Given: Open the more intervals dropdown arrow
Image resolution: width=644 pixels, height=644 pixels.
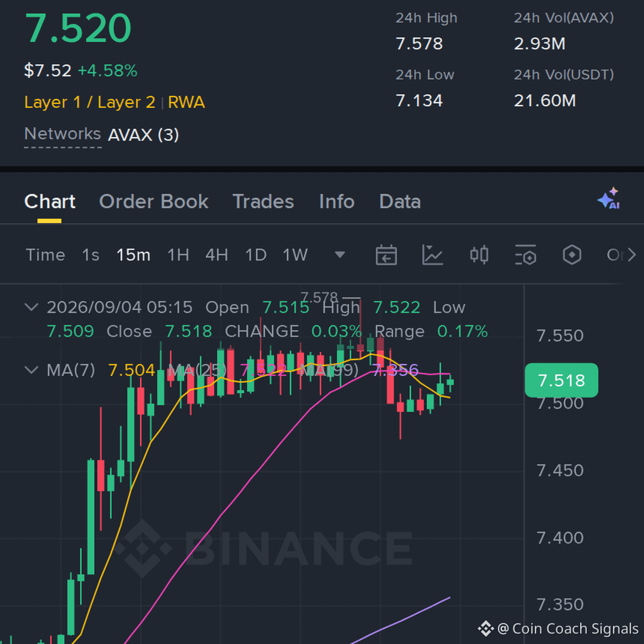Looking at the screenshot, I should click(340, 255).
